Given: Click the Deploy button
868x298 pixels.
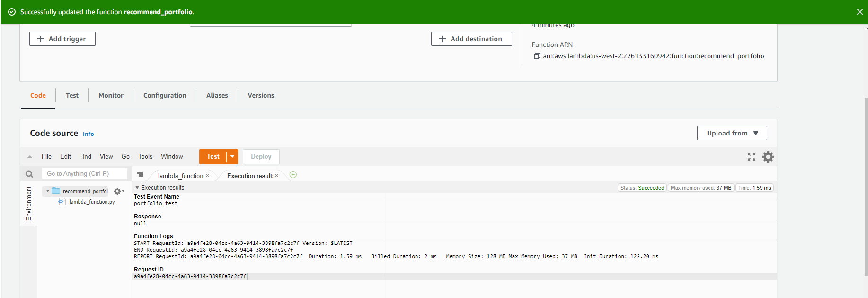Looking at the screenshot, I should [x=261, y=157].
